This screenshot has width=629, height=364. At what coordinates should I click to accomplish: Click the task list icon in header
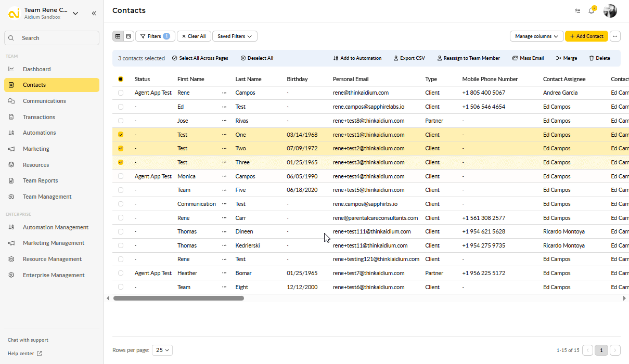(577, 11)
